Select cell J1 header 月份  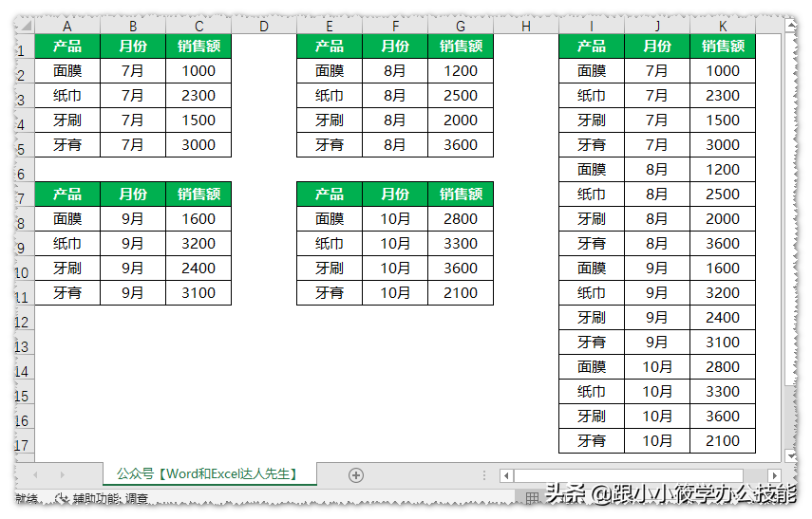pos(657,46)
